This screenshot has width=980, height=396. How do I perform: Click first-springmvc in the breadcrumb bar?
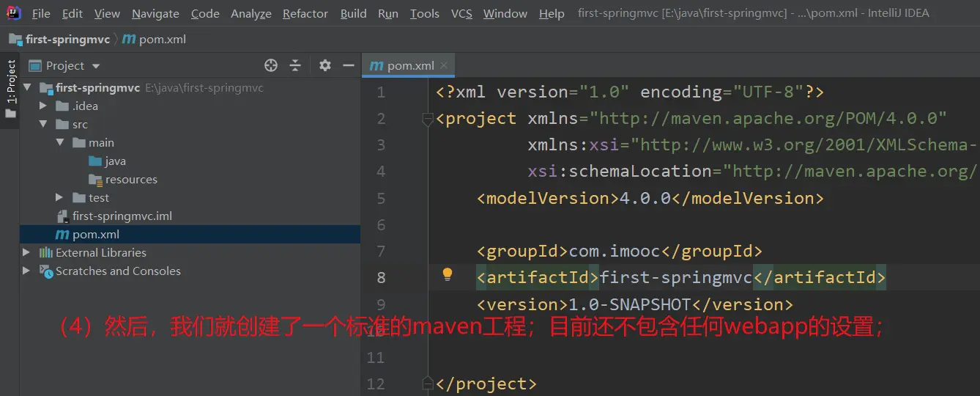67,40
